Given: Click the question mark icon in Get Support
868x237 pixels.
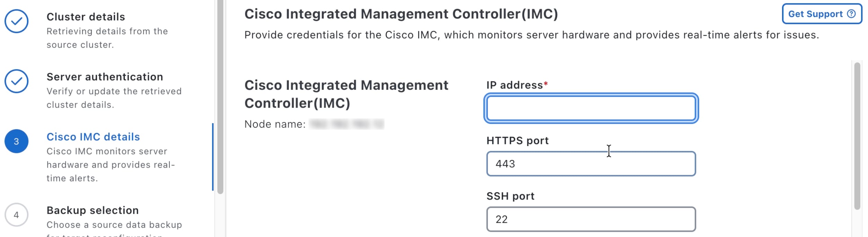Looking at the screenshot, I should point(851,14).
